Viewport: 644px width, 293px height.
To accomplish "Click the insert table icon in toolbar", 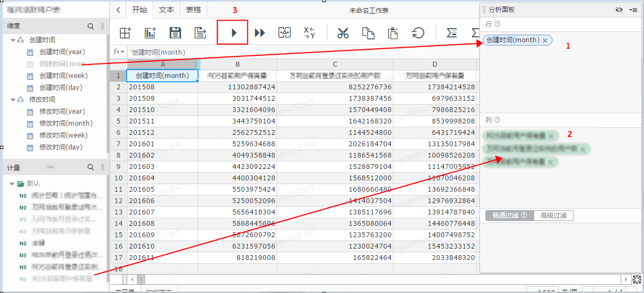I will tap(125, 33).
